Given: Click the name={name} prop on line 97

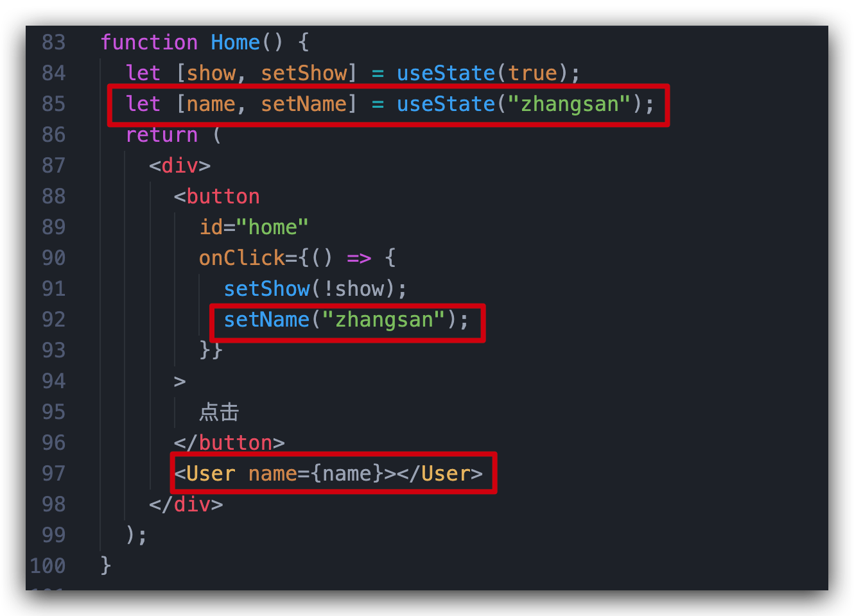Looking at the screenshot, I should (316, 474).
